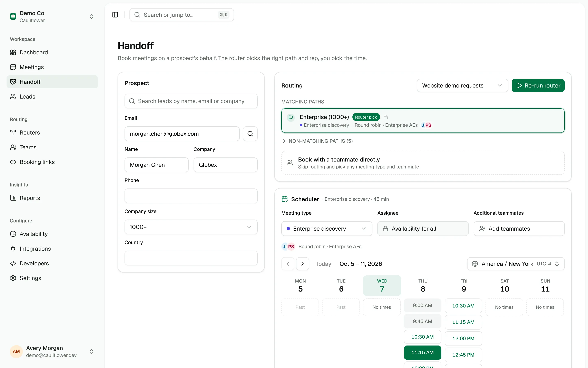The height and width of the screenshot is (368, 588).
Task: Click Add teammates button
Action: [x=519, y=229]
